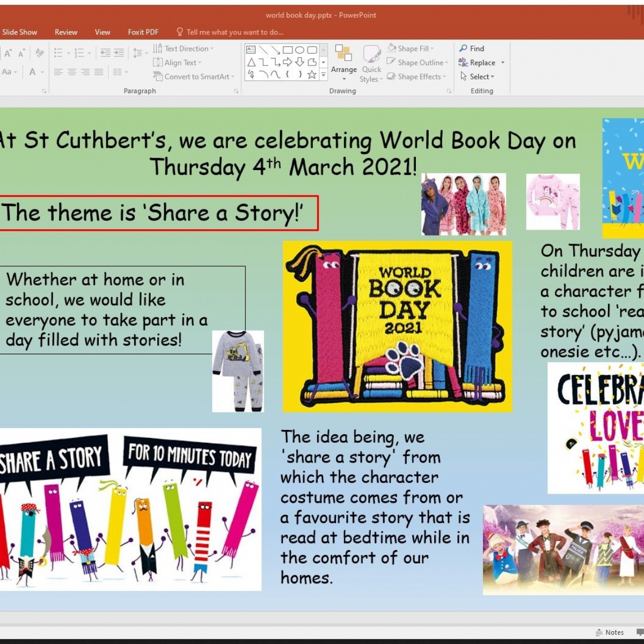Screen dimensions: 644x644
Task: Center the text alignment
Action: (72, 72)
